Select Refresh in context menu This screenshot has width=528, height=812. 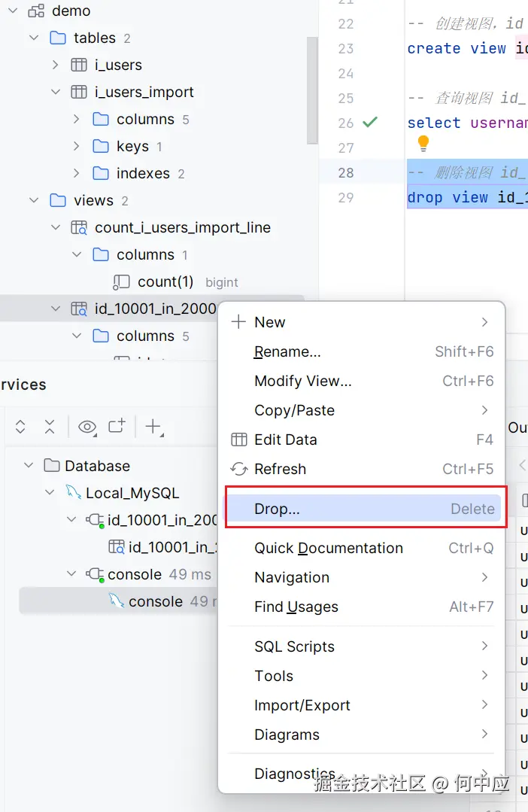point(363,469)
